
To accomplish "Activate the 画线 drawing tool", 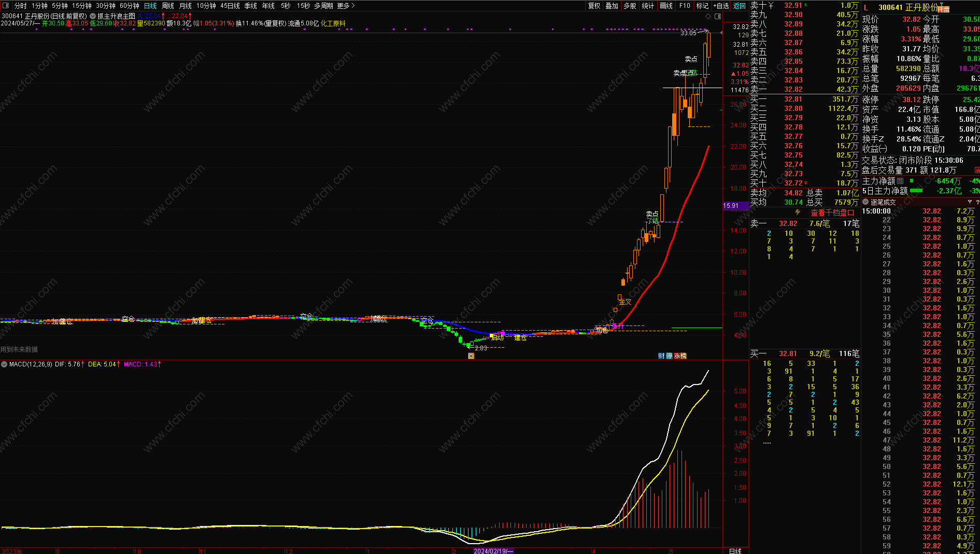I will (x=666, y=6).
